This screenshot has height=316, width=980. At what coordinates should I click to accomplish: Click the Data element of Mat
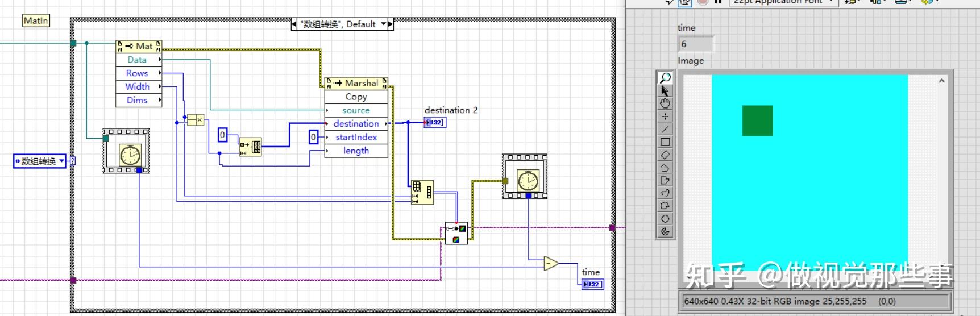point(139,60)
